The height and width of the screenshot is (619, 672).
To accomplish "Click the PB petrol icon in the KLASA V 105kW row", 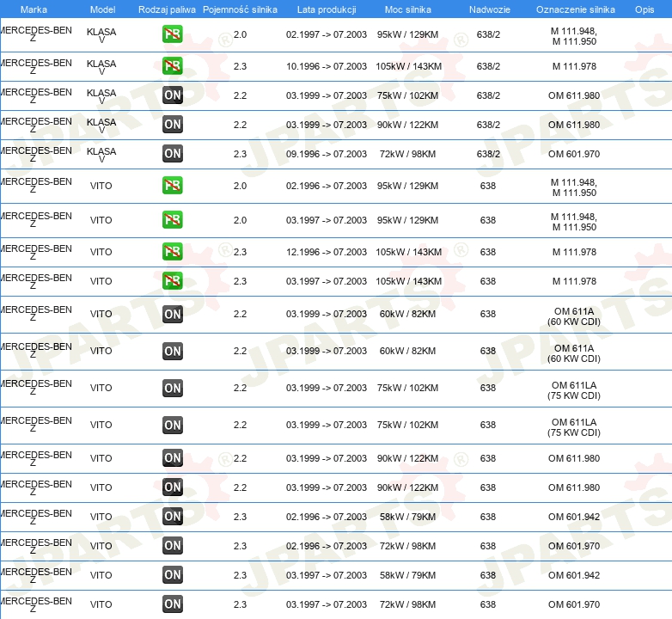I will [172, 66].
